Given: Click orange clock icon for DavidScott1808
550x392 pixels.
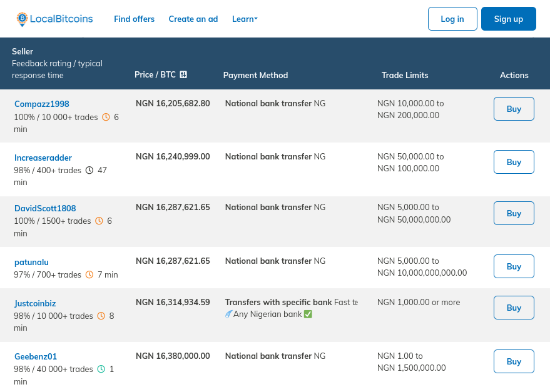Looking at the screenshot, I should point(99,221).
